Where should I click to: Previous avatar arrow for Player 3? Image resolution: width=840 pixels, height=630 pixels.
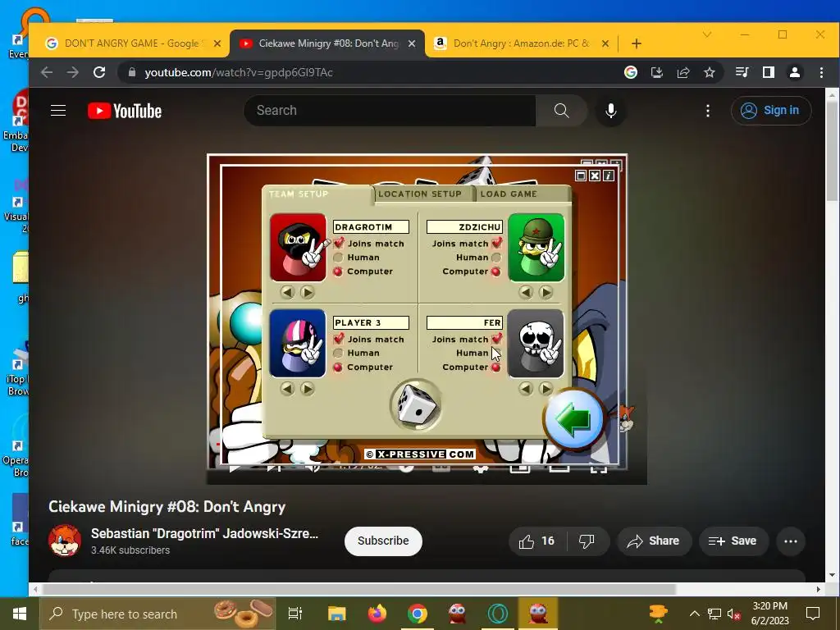(288, 388)
